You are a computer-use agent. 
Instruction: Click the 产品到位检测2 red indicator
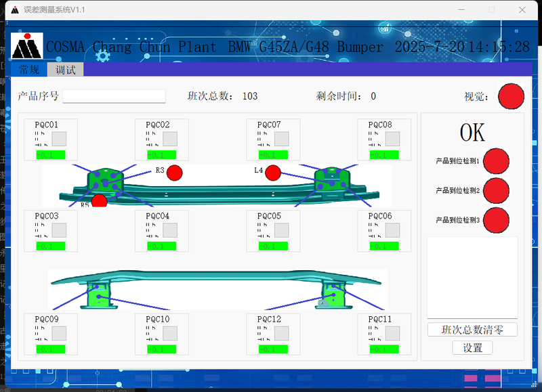point(496,191)
